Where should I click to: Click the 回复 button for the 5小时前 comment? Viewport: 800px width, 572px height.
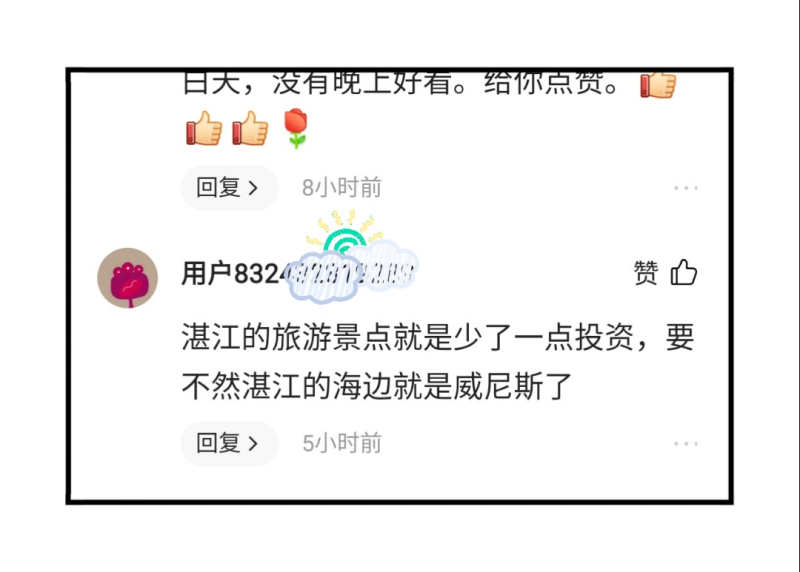coord(229,443)
